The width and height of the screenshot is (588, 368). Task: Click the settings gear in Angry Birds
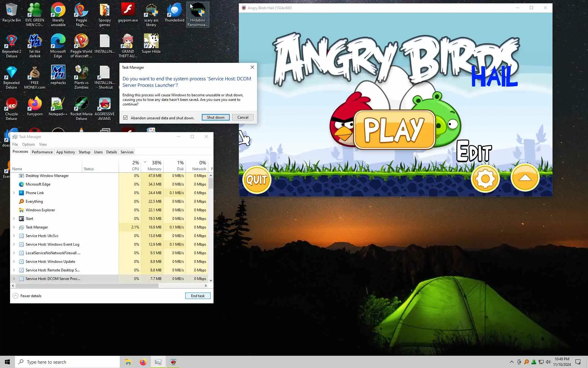485,178
